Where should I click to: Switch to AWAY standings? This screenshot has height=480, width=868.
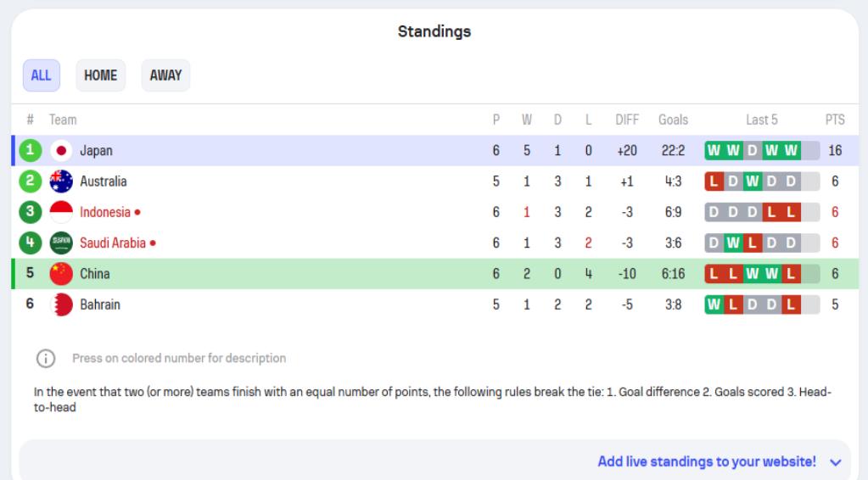coord(165,75)
